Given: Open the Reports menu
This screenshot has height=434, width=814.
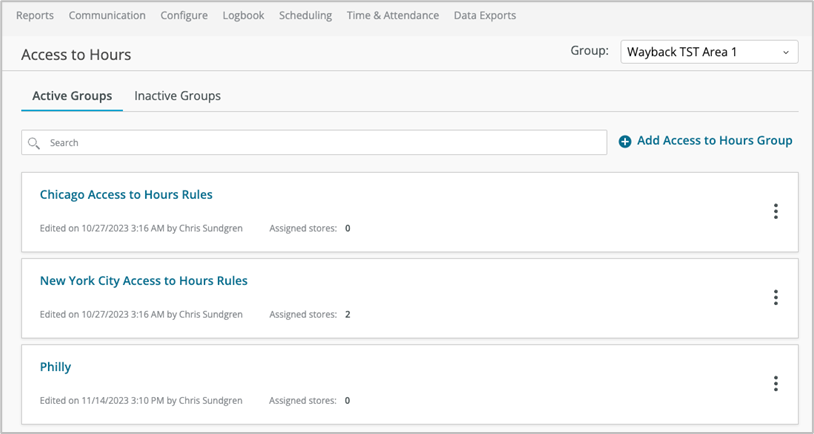Looking at the screenshot, I should [35, 15].
